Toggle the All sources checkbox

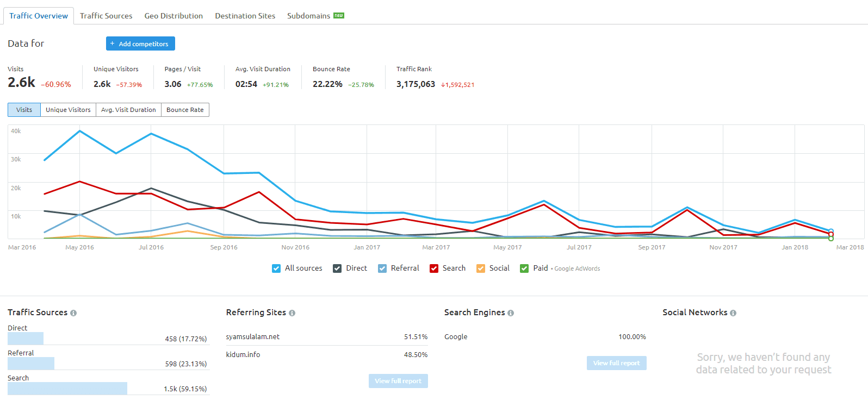tap(276, 268)
